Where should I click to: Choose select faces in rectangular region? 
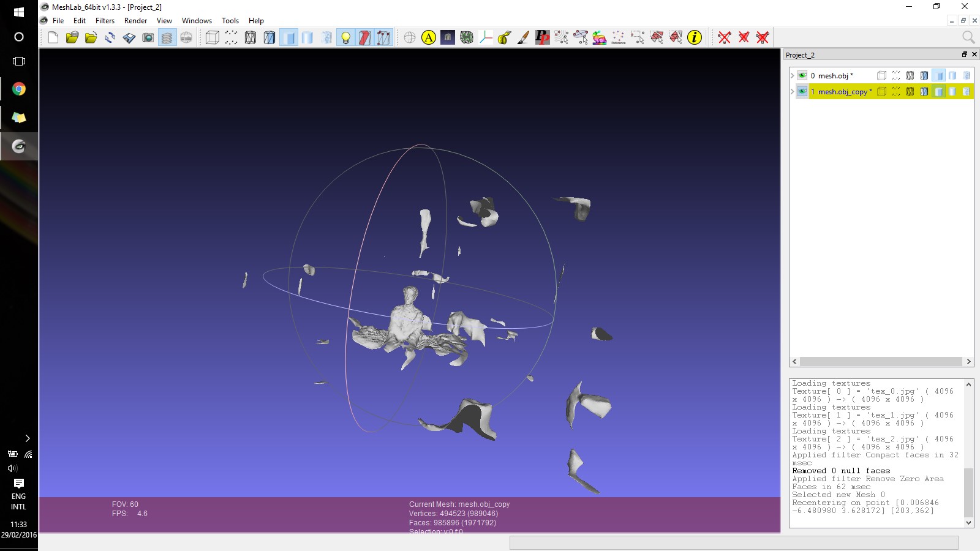pos(657,38)
